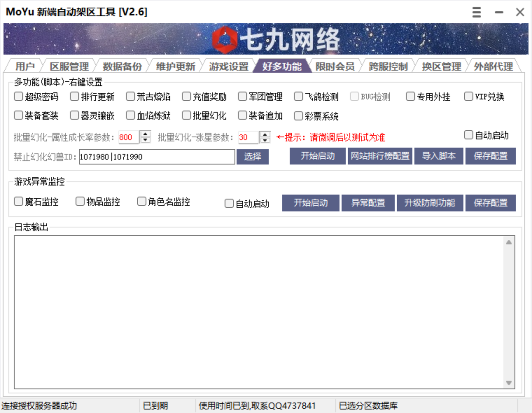532x413 pixels.
Task: Enable the 超级密码 checkbox
Action: click(x=18, y=97)
